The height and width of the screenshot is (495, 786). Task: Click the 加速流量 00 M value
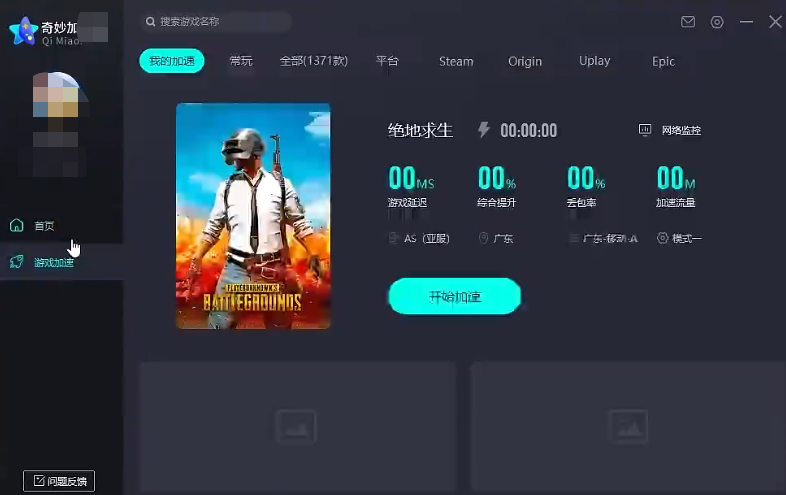[676, 178]
